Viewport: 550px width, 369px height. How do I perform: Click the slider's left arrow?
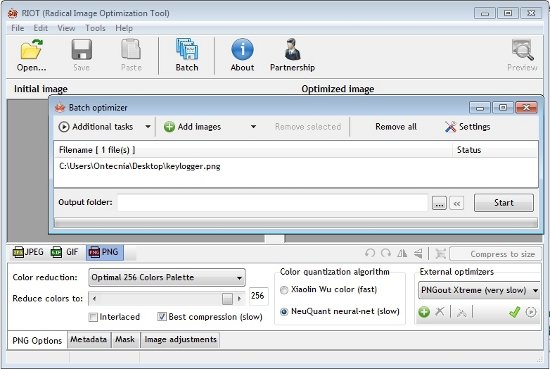(x=94, y=299)
